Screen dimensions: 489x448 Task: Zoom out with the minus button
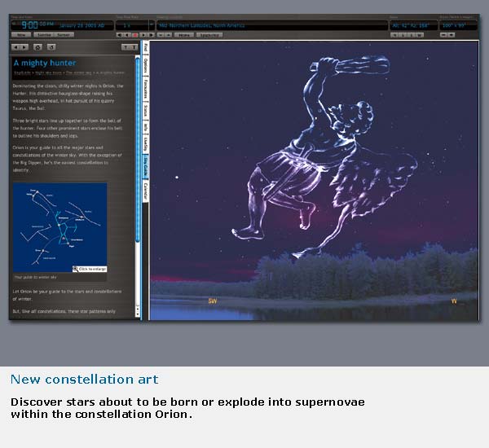point(443,34)
